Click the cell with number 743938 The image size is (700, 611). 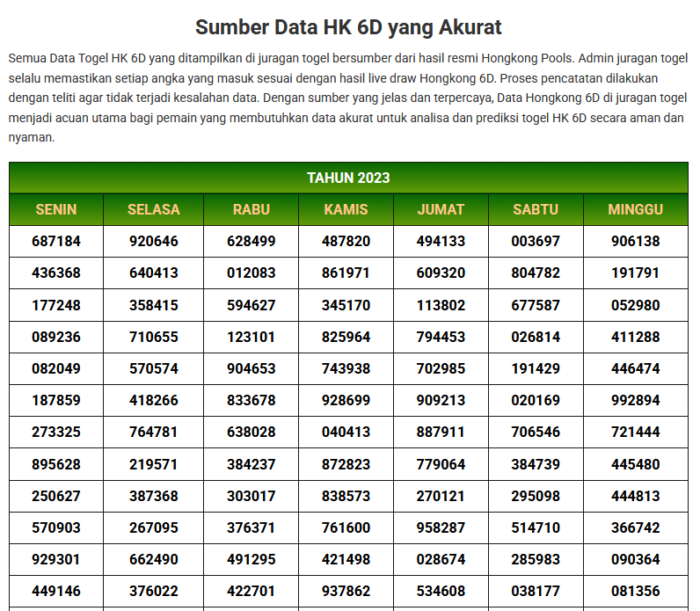point(346,368)
